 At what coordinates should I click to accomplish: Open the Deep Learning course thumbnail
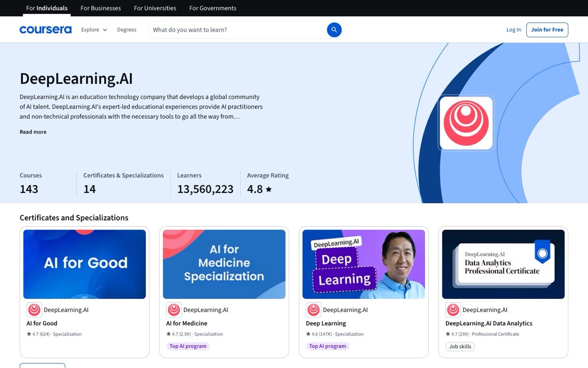tap(364, 264)
